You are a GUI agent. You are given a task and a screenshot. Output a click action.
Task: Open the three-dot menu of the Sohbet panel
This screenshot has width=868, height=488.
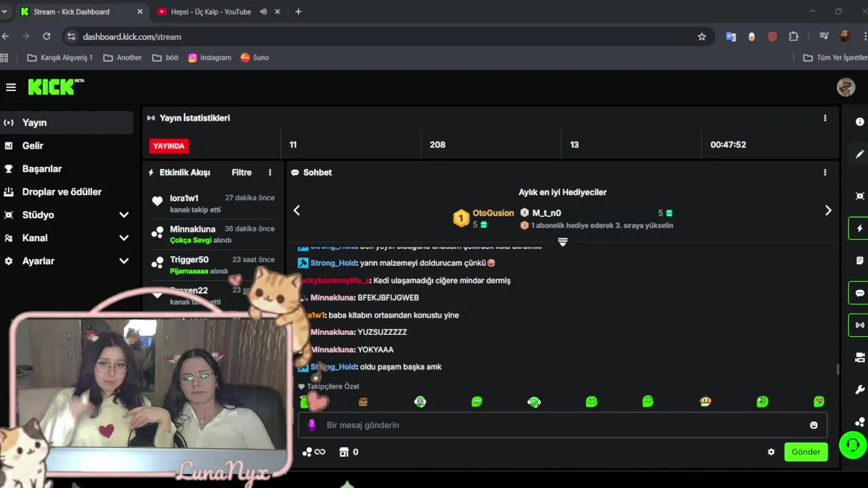point(825,173)
